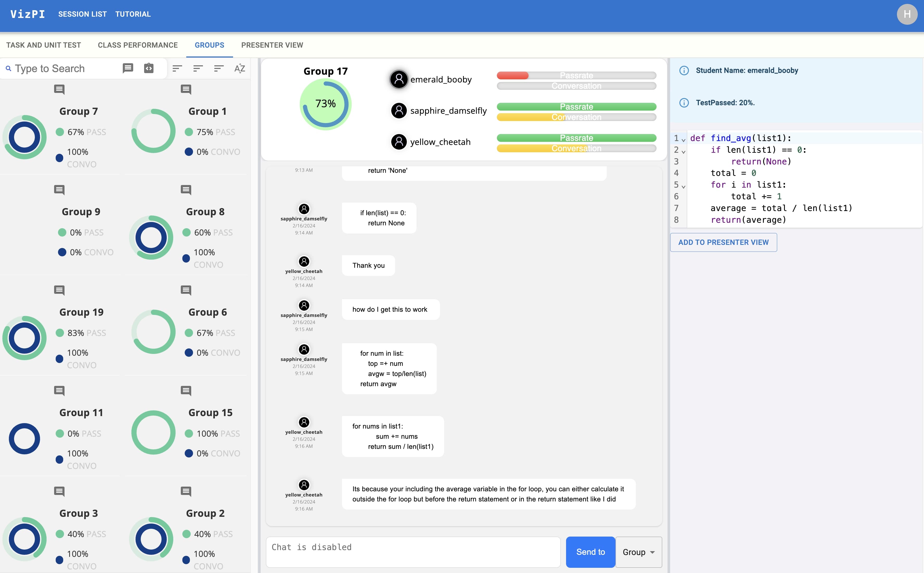
Task: Select student emerald_booby avatar
Action: tap(399, 79)
